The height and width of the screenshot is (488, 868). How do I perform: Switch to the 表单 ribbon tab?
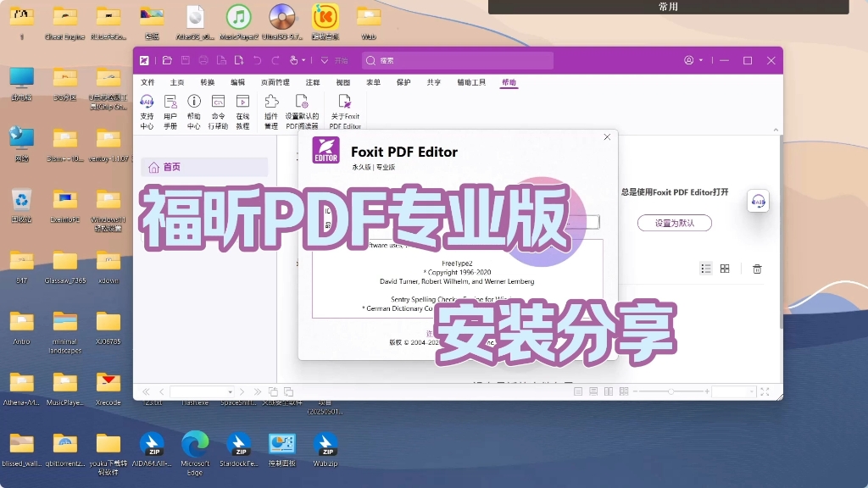tap(373, 82)
